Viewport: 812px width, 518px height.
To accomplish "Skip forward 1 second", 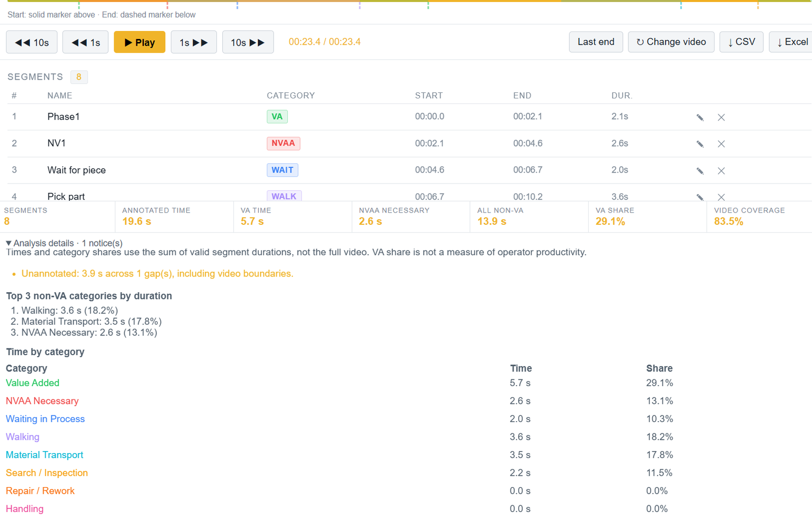I will coord(194,42).
